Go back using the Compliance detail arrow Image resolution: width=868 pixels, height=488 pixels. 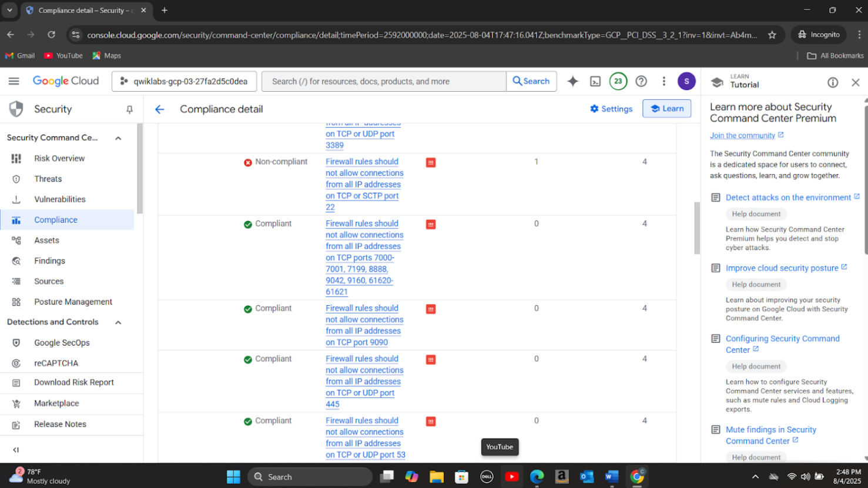[x=159, y=109]
